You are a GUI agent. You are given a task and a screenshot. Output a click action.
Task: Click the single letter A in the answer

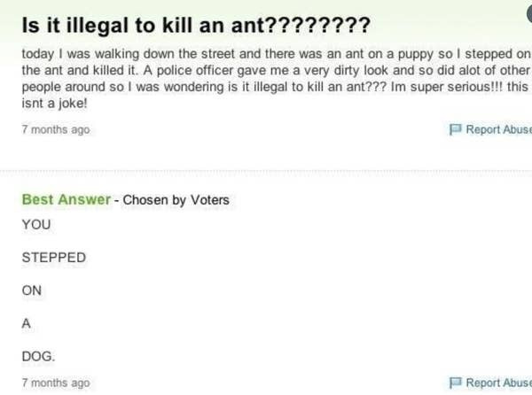coord(26,323)
